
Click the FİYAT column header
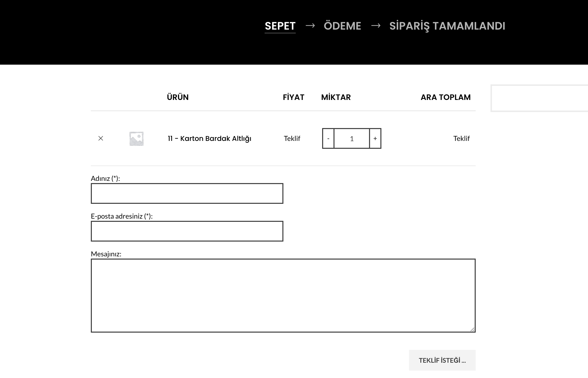point(294,97)
